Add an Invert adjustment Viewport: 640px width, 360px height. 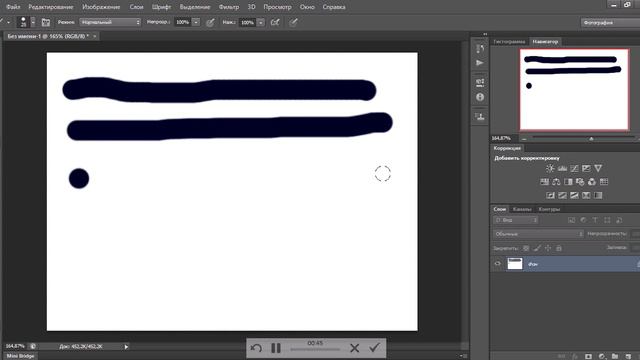coord(550,196)
